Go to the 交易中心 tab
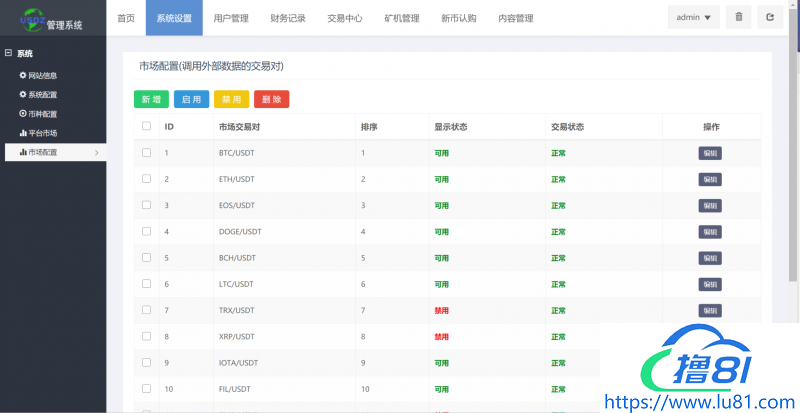 (345, 18)
